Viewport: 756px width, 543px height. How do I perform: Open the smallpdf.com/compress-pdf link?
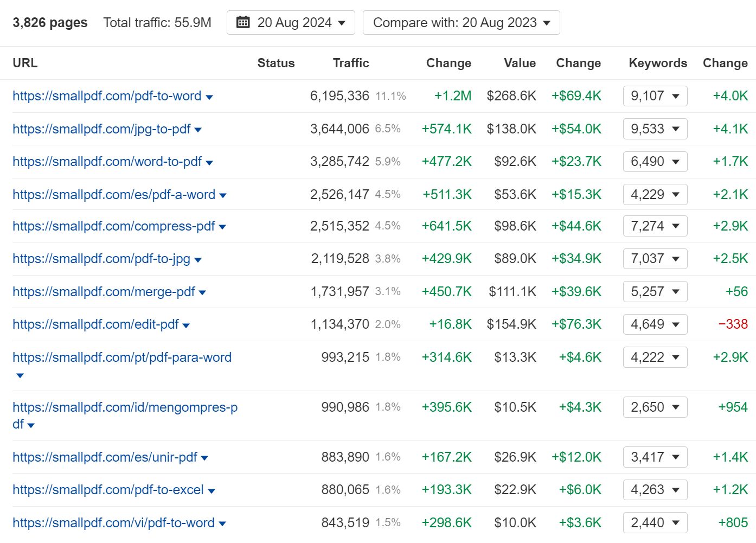[x=114, y=226]
